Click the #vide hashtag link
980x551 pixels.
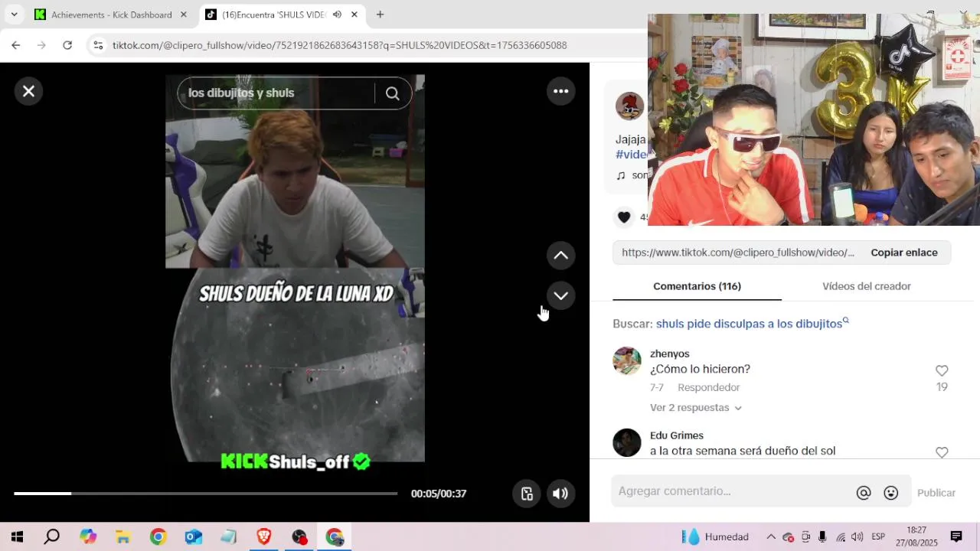[x=632, y=155]
